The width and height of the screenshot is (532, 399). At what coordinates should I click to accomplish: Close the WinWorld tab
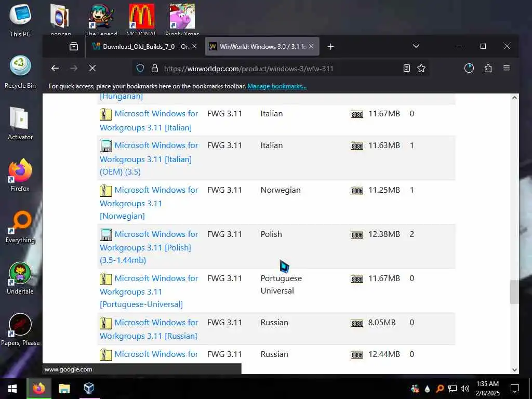312,46
